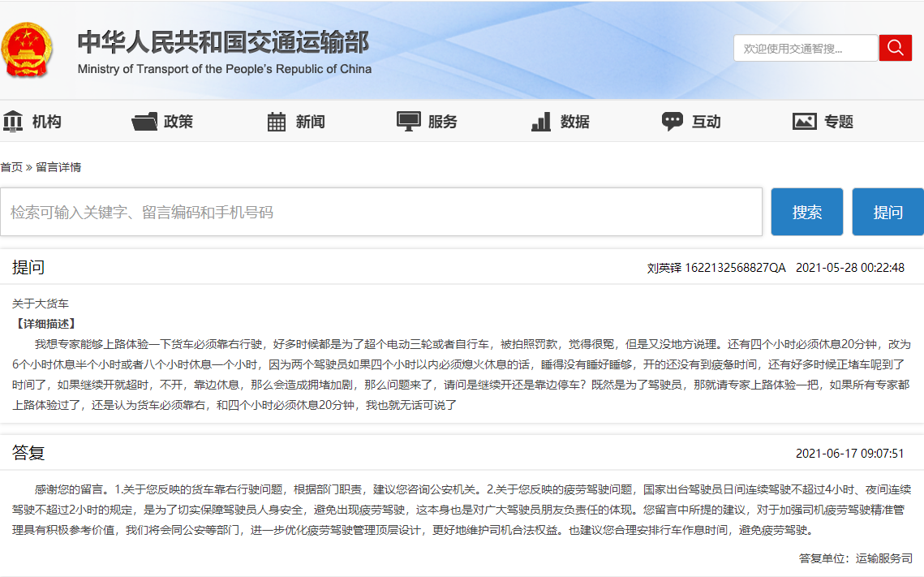The width and height of the screenshot is (924, 577).
Task: Select 留言详情 in the breadcrumb
Action: [x=58, y=167]
